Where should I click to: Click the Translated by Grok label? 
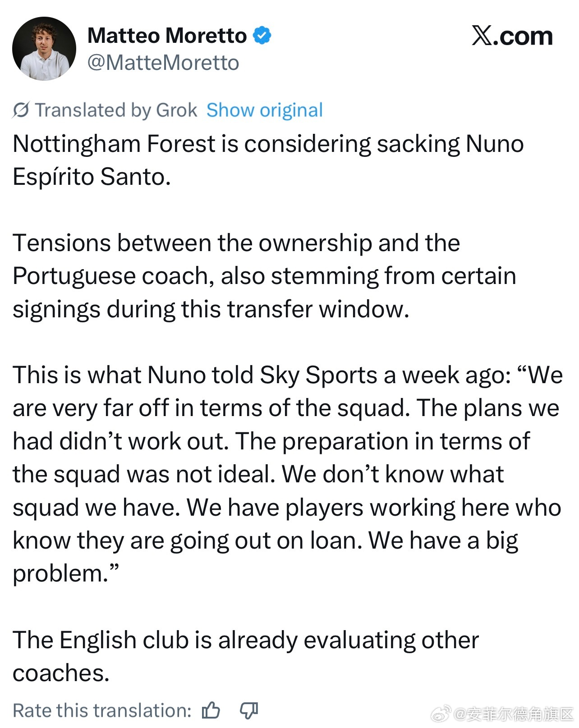[116, 110]
